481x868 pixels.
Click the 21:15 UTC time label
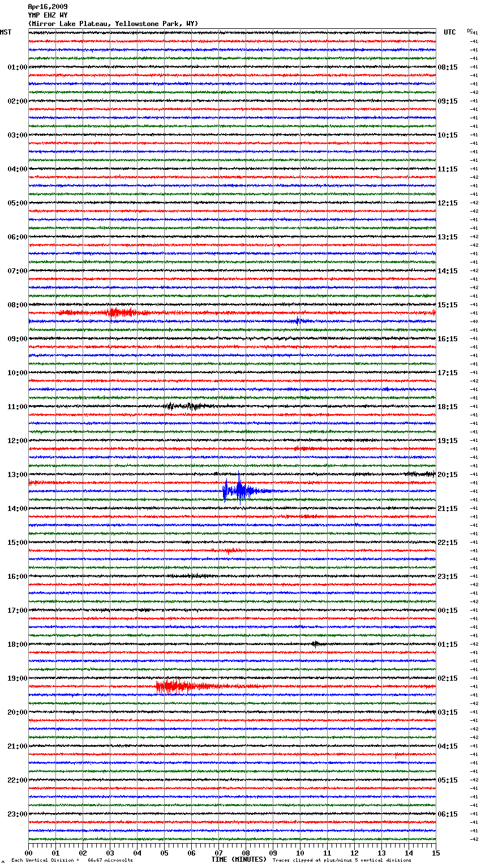pyautogui.click(x=448, y=509)
